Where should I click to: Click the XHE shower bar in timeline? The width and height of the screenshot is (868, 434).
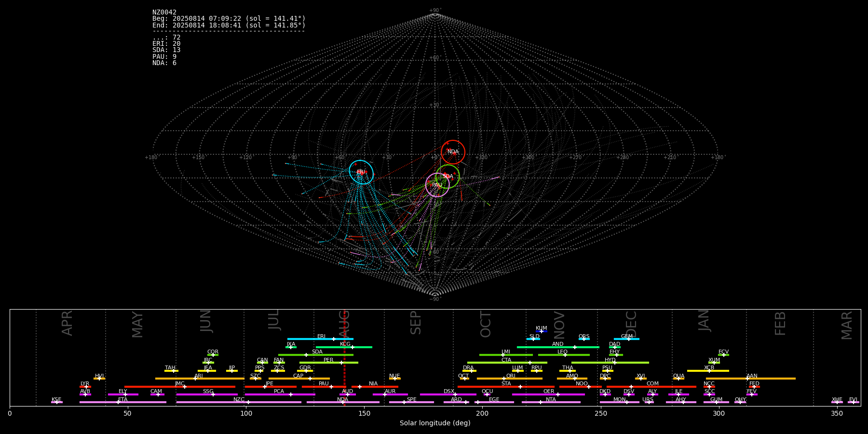click(x=837, y=402)
